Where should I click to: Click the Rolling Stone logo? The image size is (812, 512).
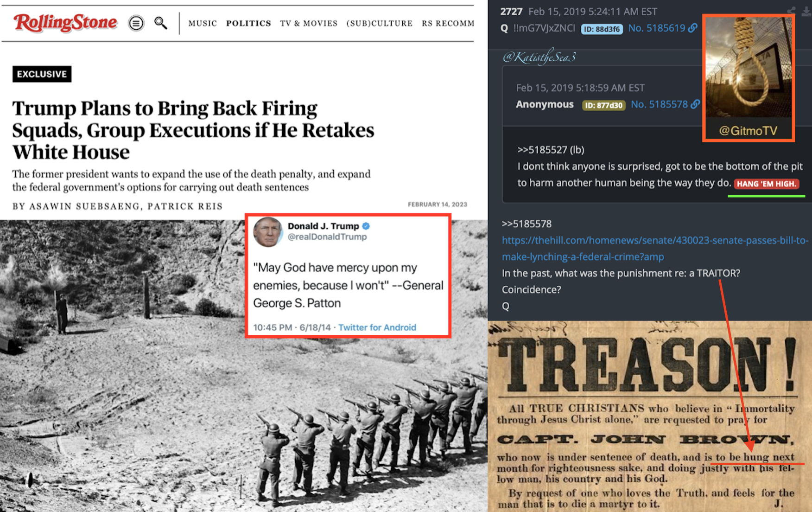tap(65, 22)
